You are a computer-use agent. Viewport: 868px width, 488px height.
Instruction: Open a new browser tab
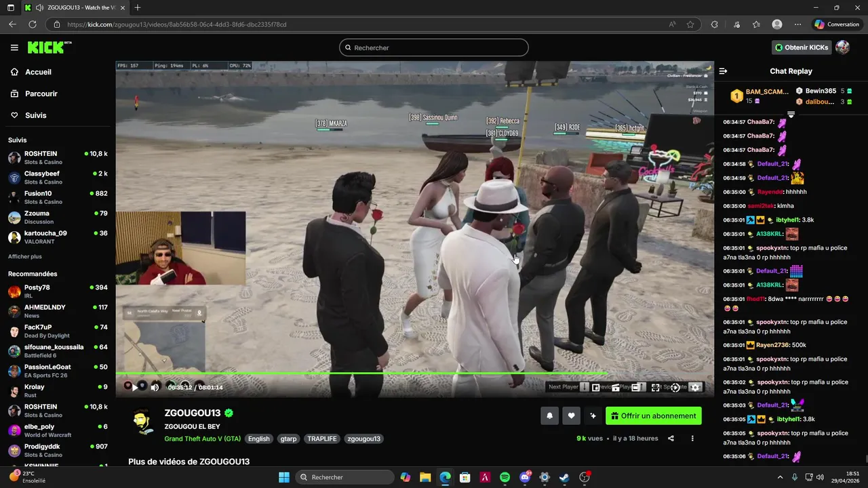[x=138, y=7]
